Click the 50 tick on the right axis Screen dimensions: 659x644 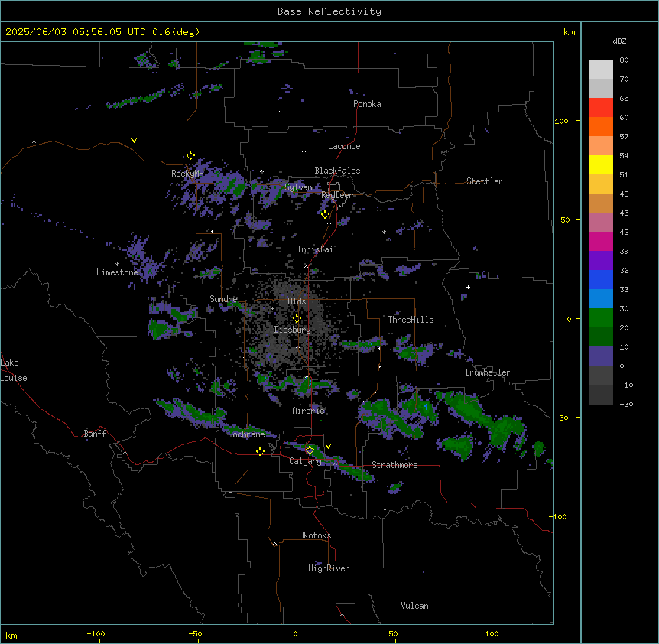coord(565,220)
